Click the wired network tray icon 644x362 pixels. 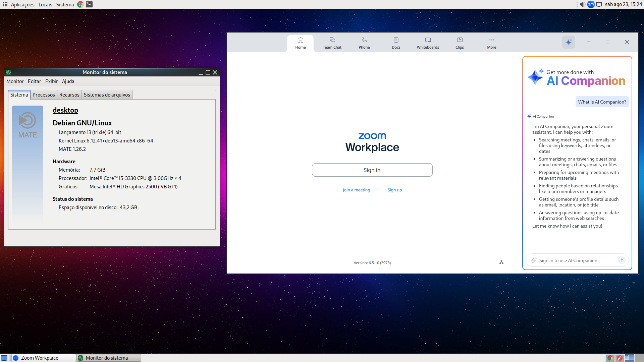(x=599, y=4)
